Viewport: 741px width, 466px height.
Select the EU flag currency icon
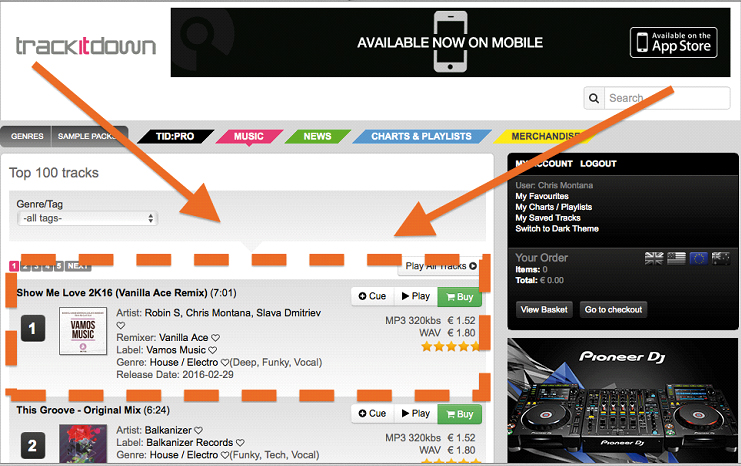point(698,259)
